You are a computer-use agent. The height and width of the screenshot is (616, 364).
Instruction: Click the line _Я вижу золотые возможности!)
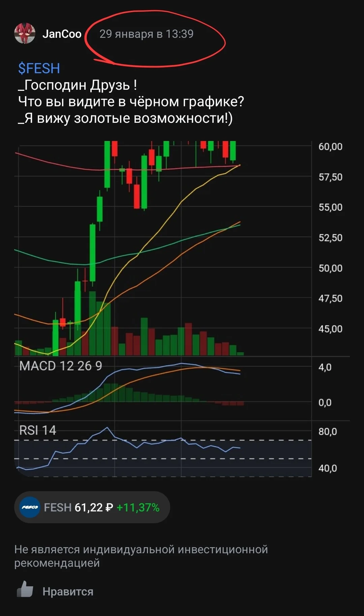[125, 118]
